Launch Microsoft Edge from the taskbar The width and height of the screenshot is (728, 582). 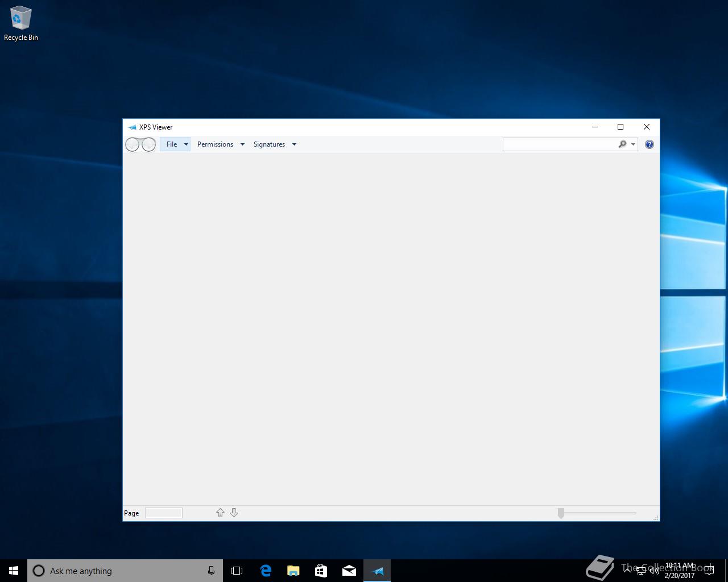click(x=265, y=571)
